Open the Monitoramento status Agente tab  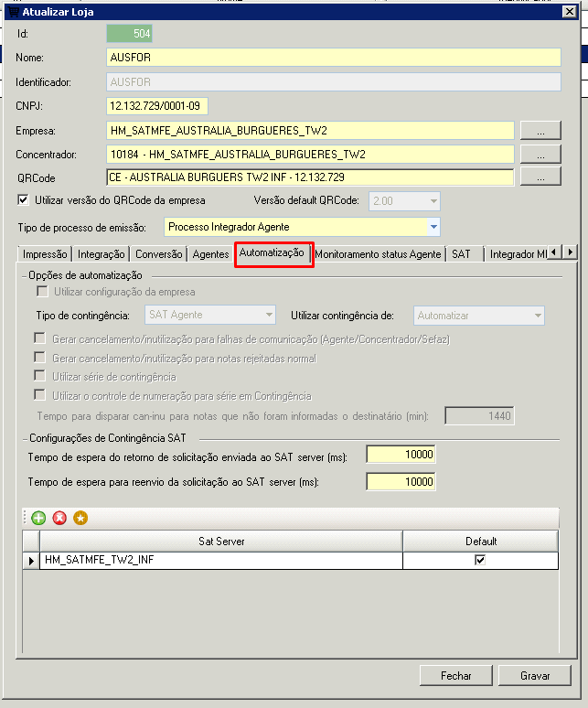[x=379, y=254]
